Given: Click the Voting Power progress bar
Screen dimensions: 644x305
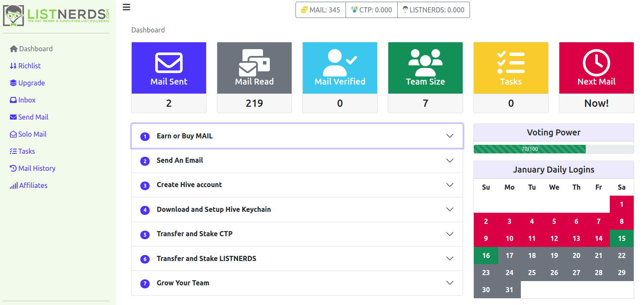Looking at the screenshot, I should tap(554, 149).
